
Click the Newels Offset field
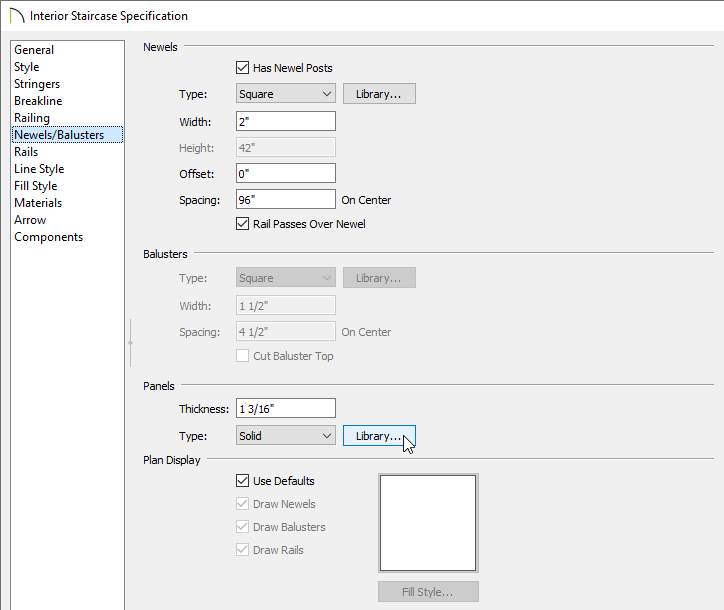[x=286, y=174]
